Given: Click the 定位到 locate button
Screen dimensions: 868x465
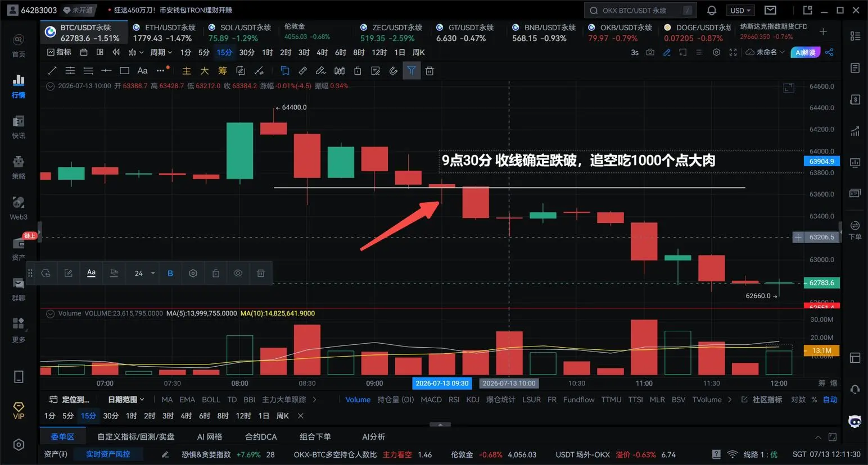Looking at the screenshot, I should pos(69,400).
